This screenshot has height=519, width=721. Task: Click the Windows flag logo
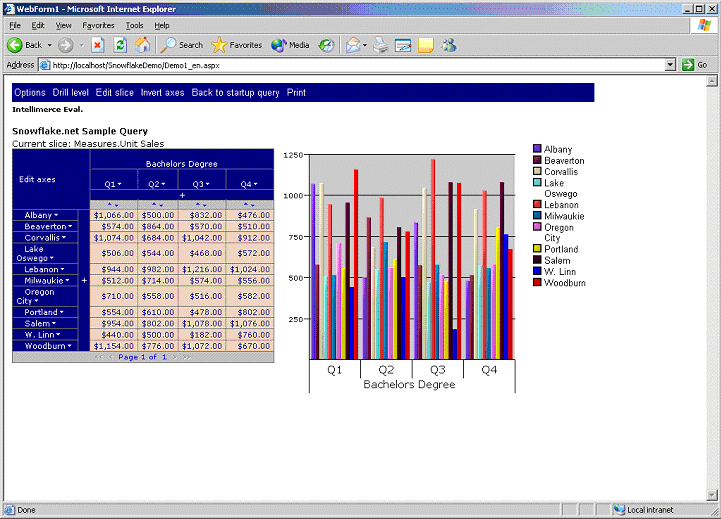(x=704, y=25)
